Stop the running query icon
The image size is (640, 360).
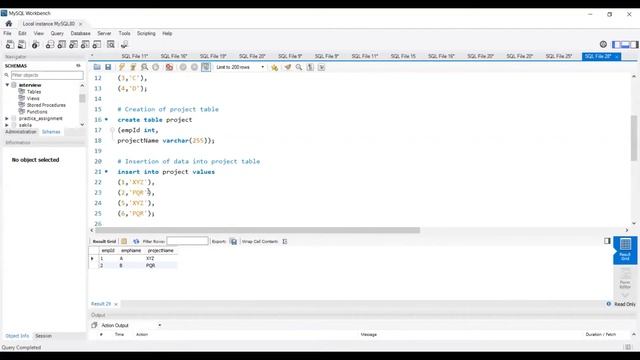(156, 67)
